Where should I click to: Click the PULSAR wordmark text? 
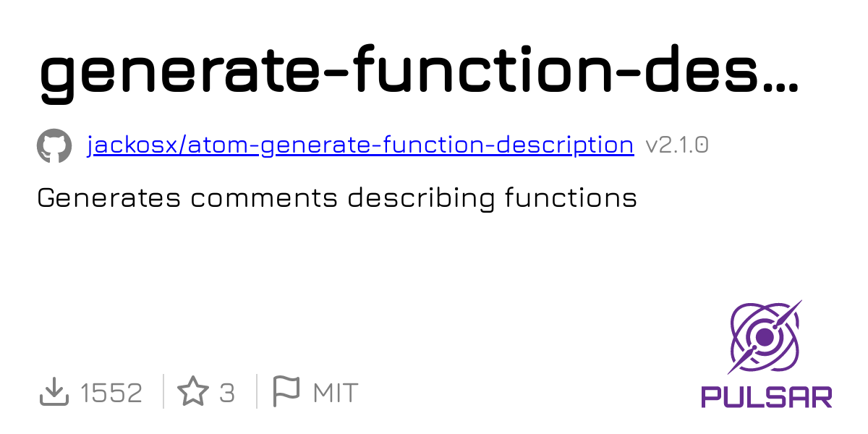click(766, 396)
